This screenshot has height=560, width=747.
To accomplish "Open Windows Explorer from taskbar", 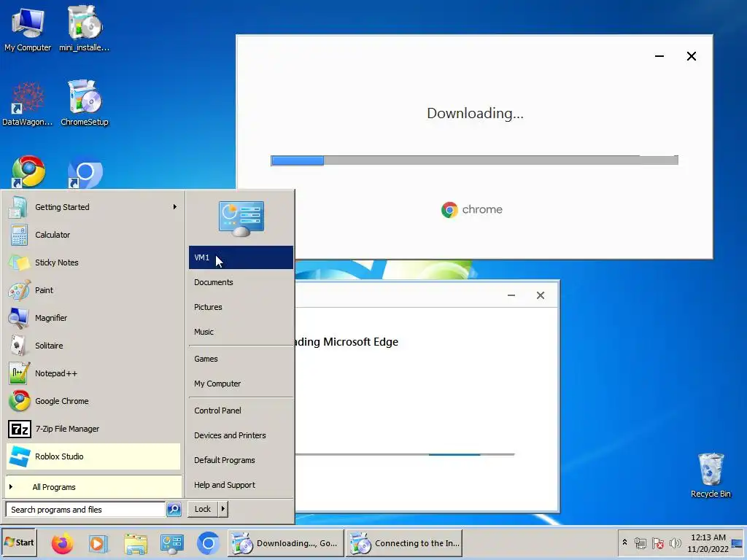I will (x=135, y=543).
